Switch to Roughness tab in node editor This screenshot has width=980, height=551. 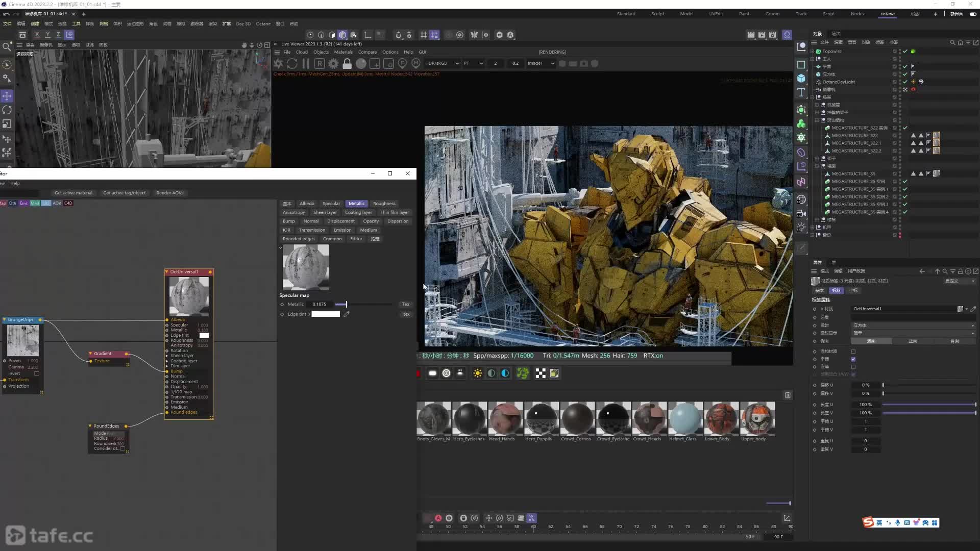click(384, 204)
